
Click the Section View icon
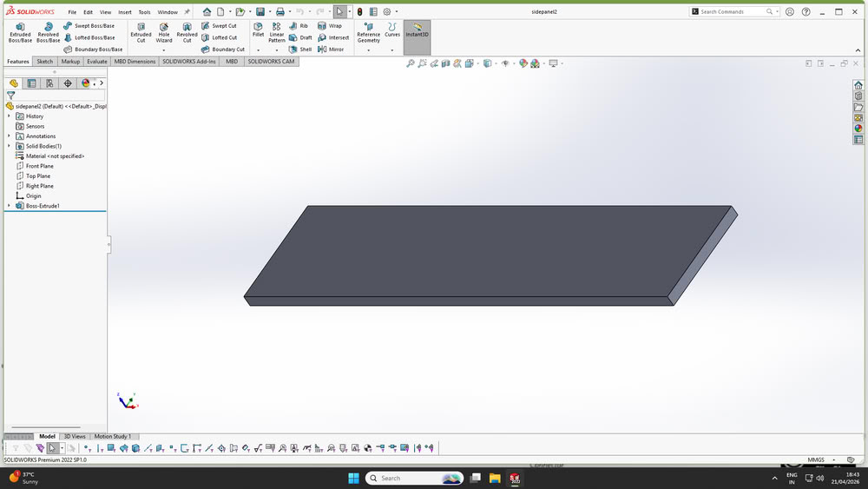point(445,63)
